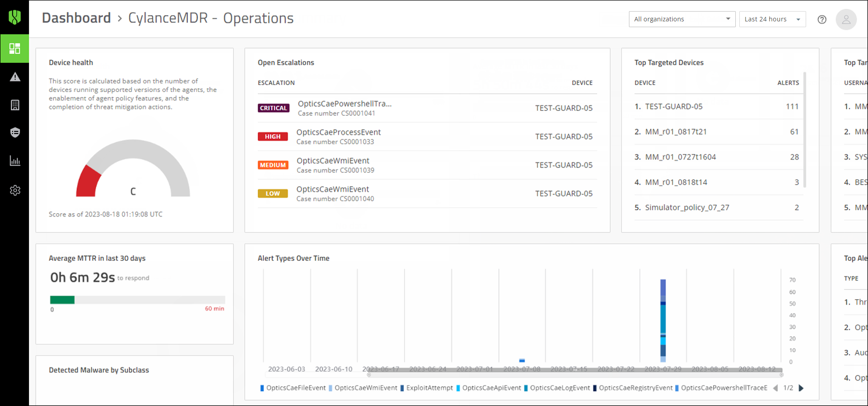The image size is (868, 406).
Task: Click the chart time range slider bar
Action: click(x=575, y=370)
